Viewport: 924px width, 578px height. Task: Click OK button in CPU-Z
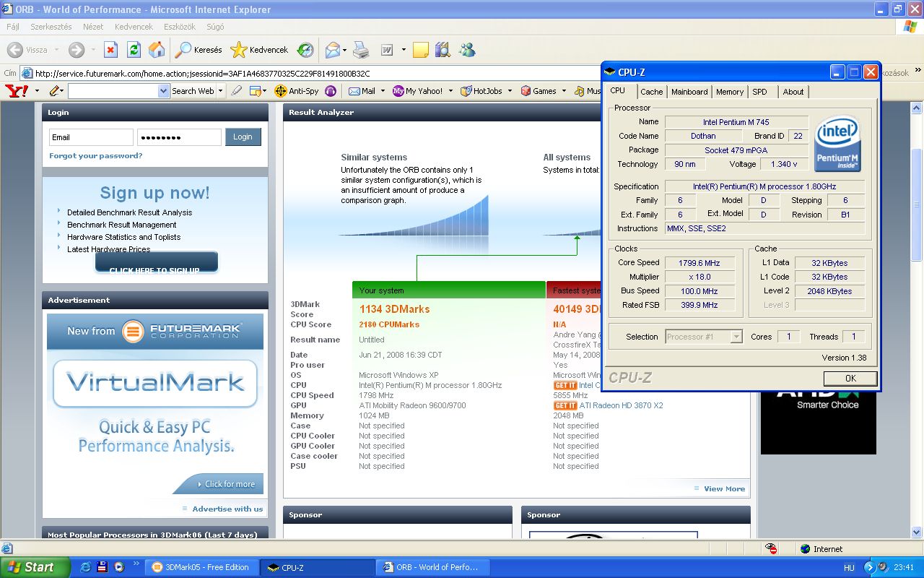click(x=850, y=378)
